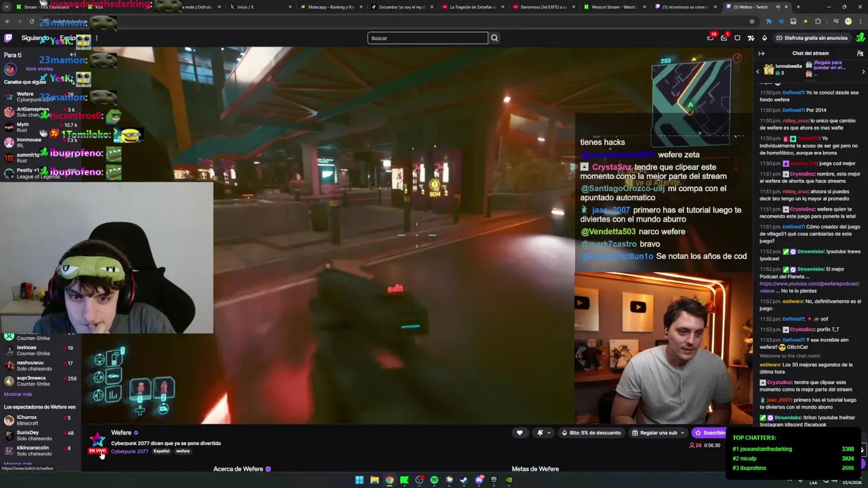Viewport: 868px width, 488px height.
Task: Open the second notifications tray icon
Action: point(724,38)
